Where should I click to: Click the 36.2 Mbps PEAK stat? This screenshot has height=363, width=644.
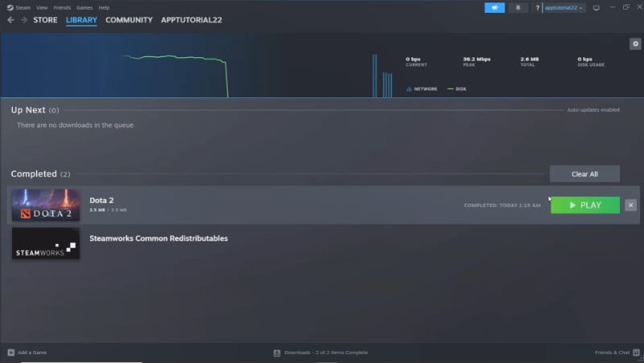point(477,62)
